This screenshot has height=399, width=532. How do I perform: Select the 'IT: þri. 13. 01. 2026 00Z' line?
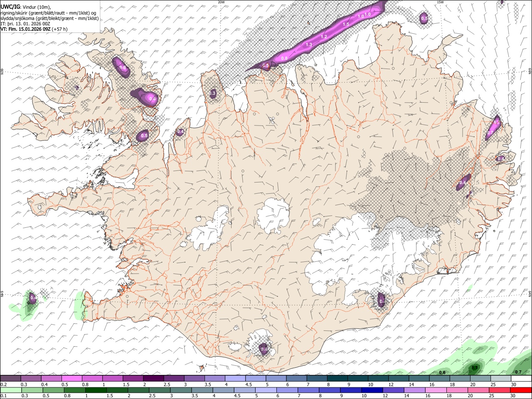click(25, 24)
